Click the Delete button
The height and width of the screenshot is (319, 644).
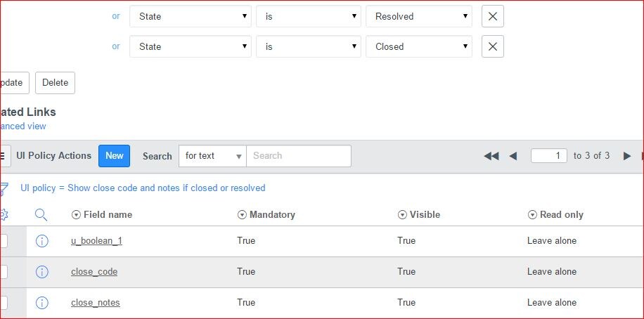[x=55, y=82]
